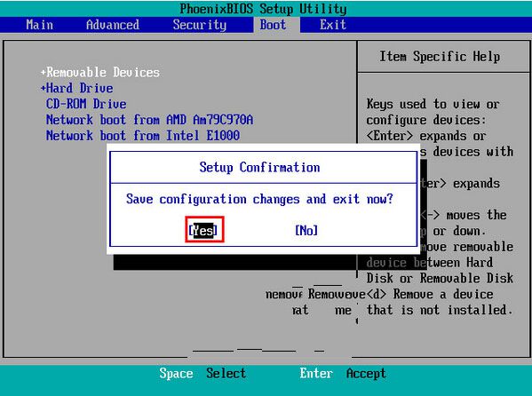The width and height of the screenshot is (532, 396).
Task: Expand the Hard Drive boot entry
Action: [x=76, y=88]
